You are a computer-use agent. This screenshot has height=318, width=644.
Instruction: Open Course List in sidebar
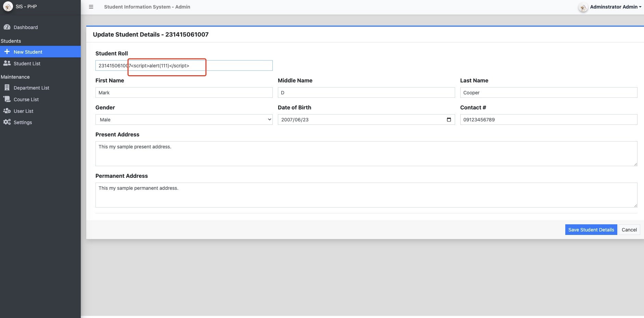[x=40, y=100]
